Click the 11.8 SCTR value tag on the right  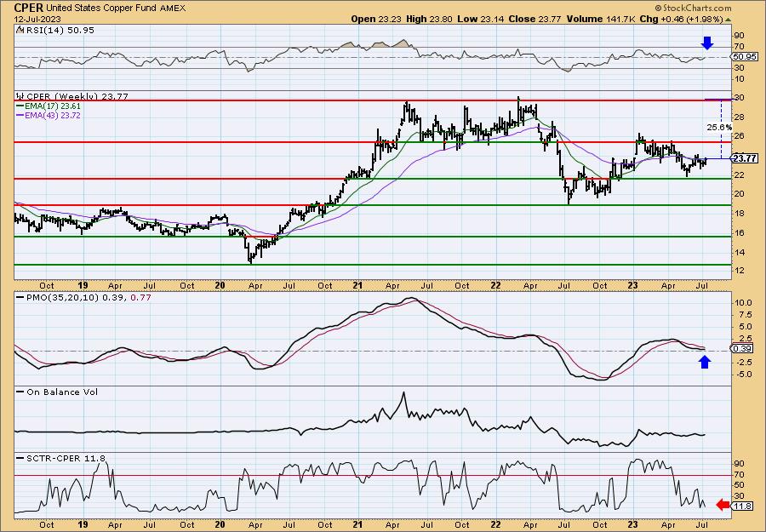coord(743,506)
